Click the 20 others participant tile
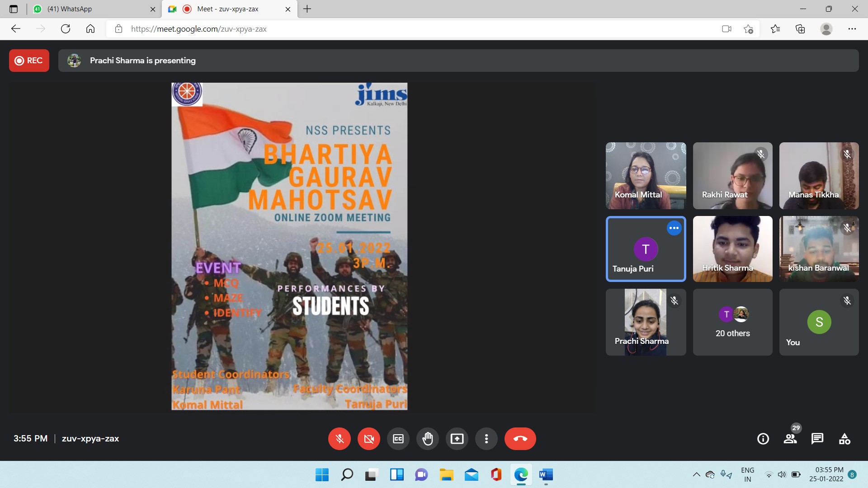This screenshot has height=488, width=868. (x=732, y=322)
